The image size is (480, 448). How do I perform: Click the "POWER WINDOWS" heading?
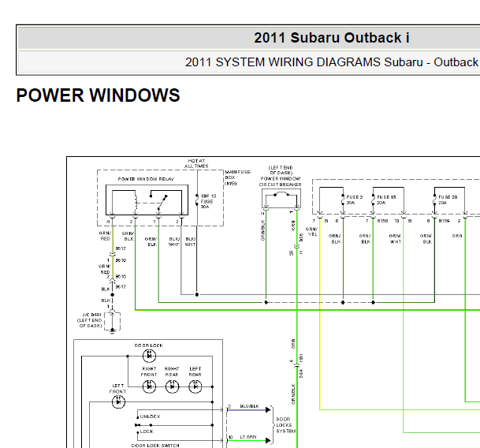coord(98,95)
